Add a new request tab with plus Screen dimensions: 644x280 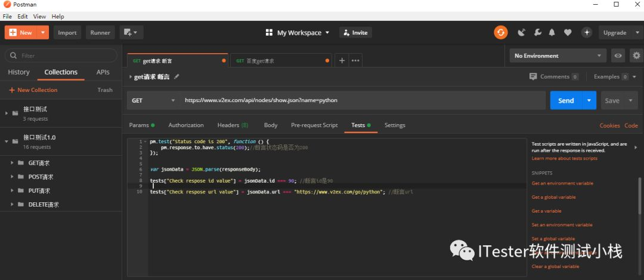pyautogui.click(x=341, y=60)
